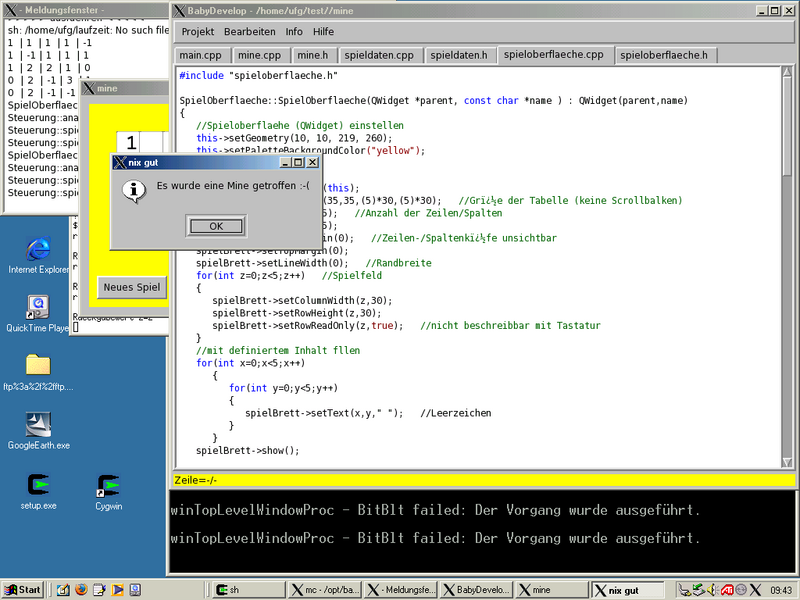Open the Bearbeiten menu
Image resolution: width=800 pixels, height=600 pixels.
[x=249, y=32]
